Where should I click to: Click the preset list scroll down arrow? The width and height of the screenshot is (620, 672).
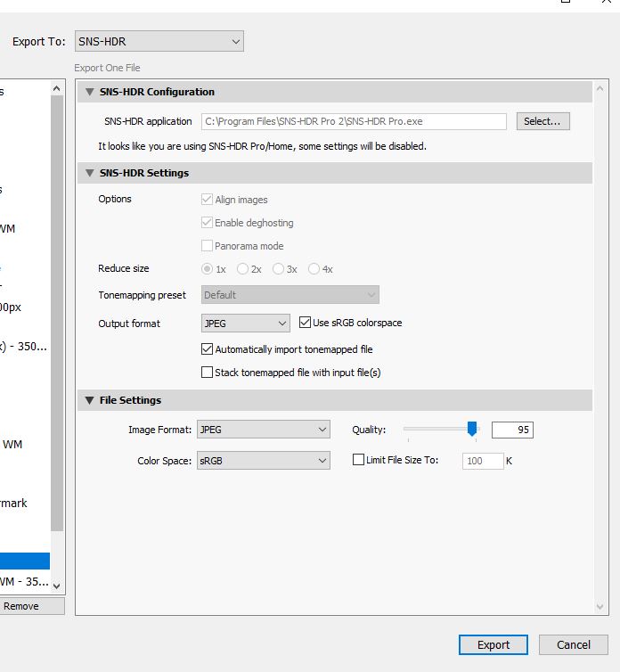coord(56,586)
